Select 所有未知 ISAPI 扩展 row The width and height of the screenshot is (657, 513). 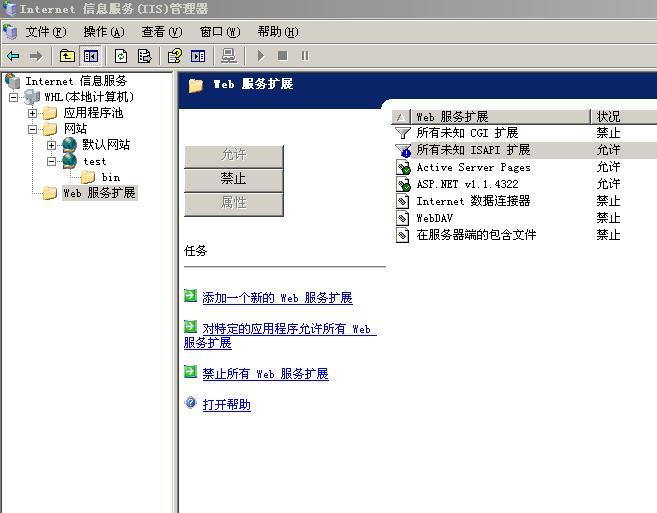click(525, 150)
